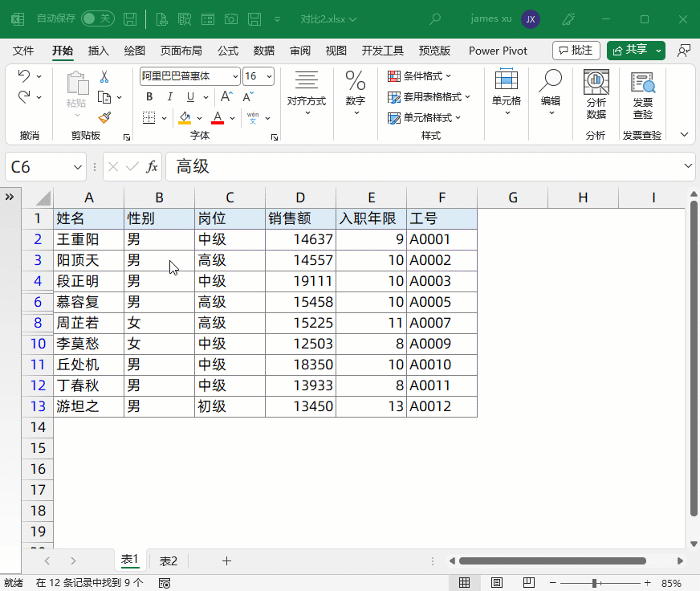
Task: Click the Undo arrow icon
Action: [23, 76]
